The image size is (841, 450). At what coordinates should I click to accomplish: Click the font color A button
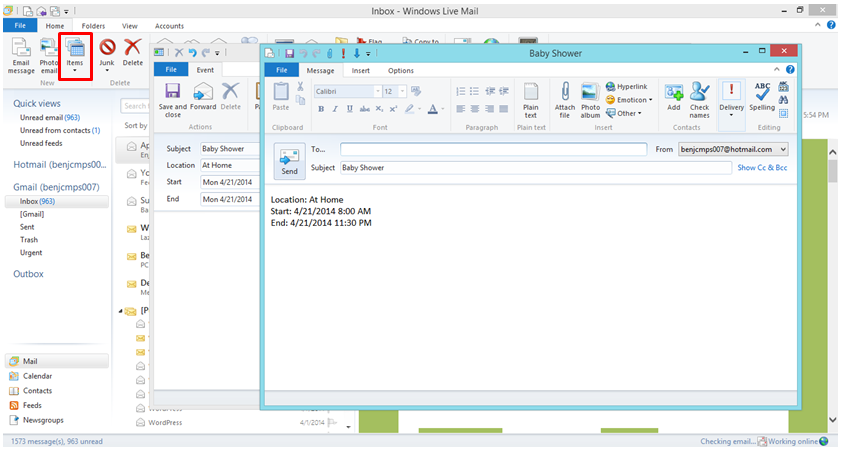tap(433, 109)
